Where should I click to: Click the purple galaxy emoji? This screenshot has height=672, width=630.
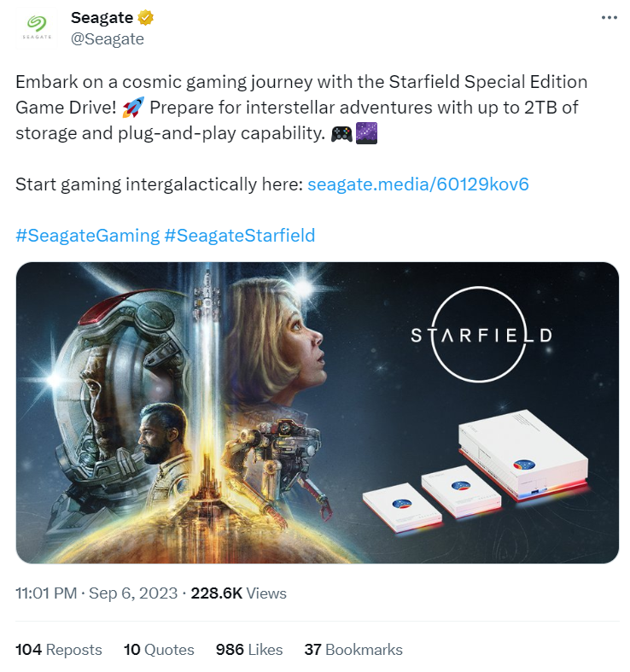click(x=365, y=133)
